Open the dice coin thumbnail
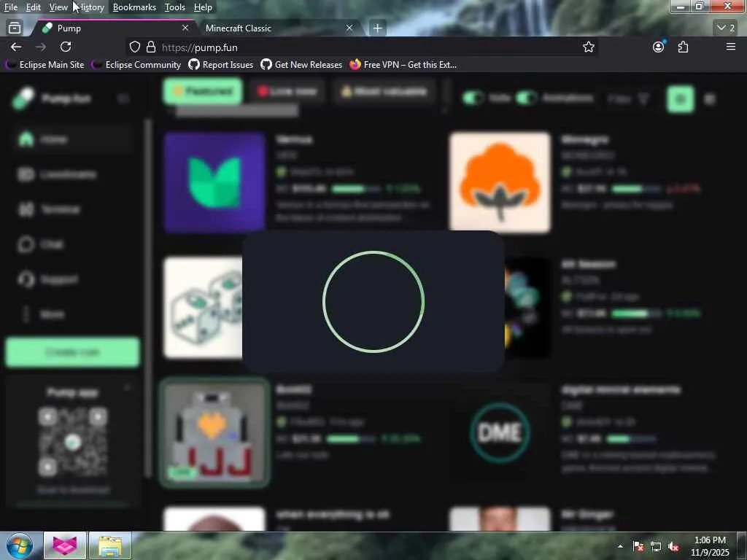This screenshot has height=560, width=747. pos(204,307)
